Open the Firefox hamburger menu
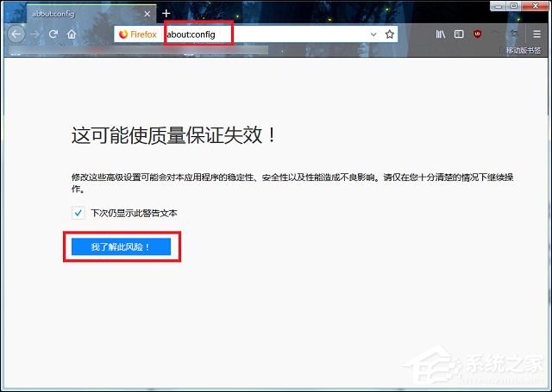The image size is (552, 392). pyautogui.click(x=537, y=34)
